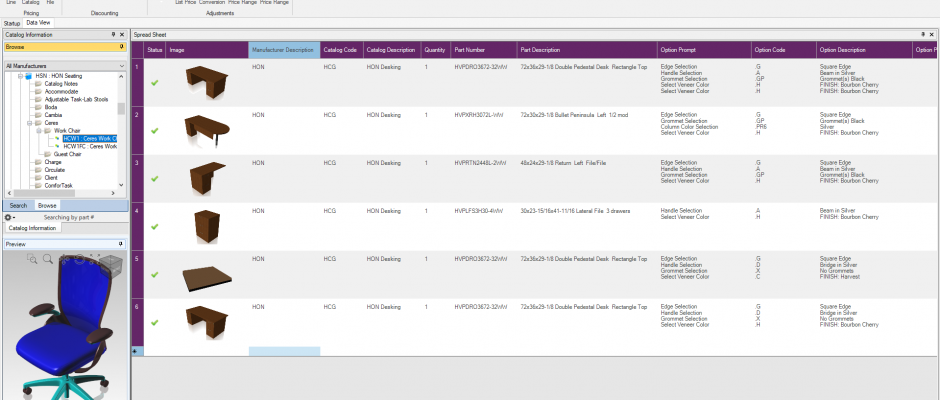Click tree scrollbar up arrow

(122, 76)
